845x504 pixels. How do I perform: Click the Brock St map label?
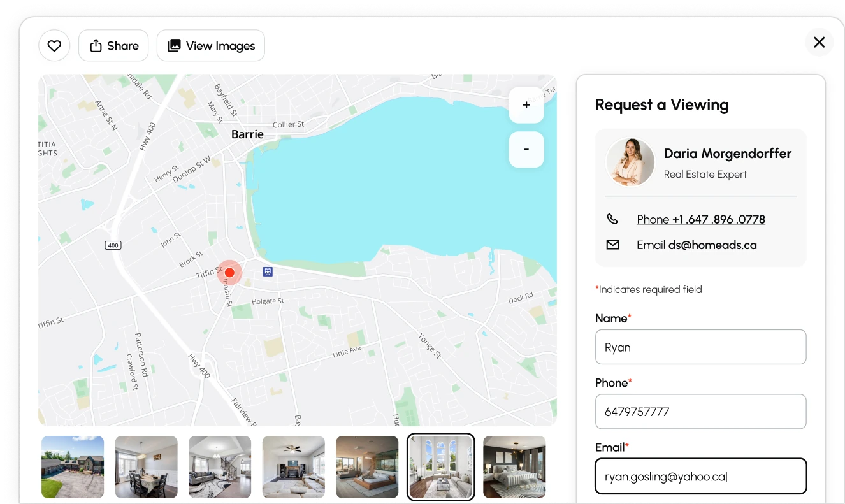[x=191, y=260]
